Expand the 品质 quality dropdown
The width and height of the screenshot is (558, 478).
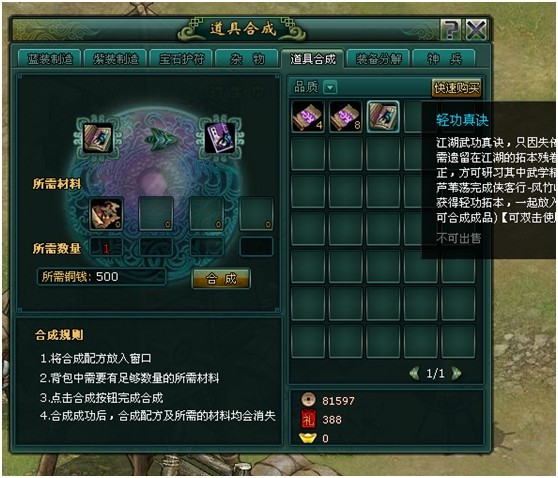(x=330, y=87)
